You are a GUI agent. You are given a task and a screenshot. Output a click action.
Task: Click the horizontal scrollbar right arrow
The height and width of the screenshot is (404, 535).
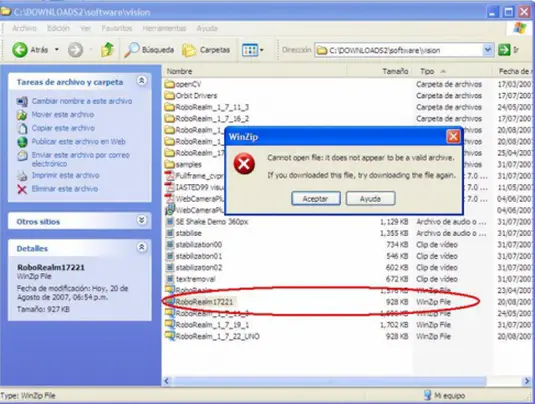coord(526,381)
